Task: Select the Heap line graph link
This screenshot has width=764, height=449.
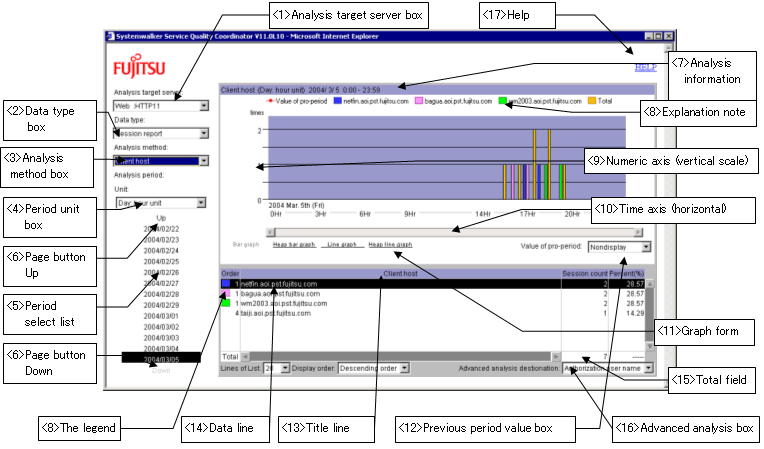Action: coord(390,244)
